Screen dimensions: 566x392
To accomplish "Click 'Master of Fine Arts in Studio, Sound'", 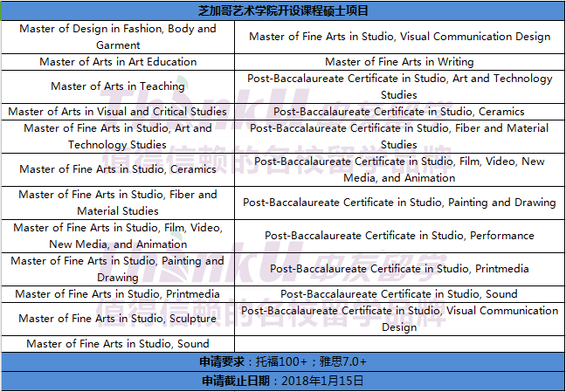I will 118,344.
